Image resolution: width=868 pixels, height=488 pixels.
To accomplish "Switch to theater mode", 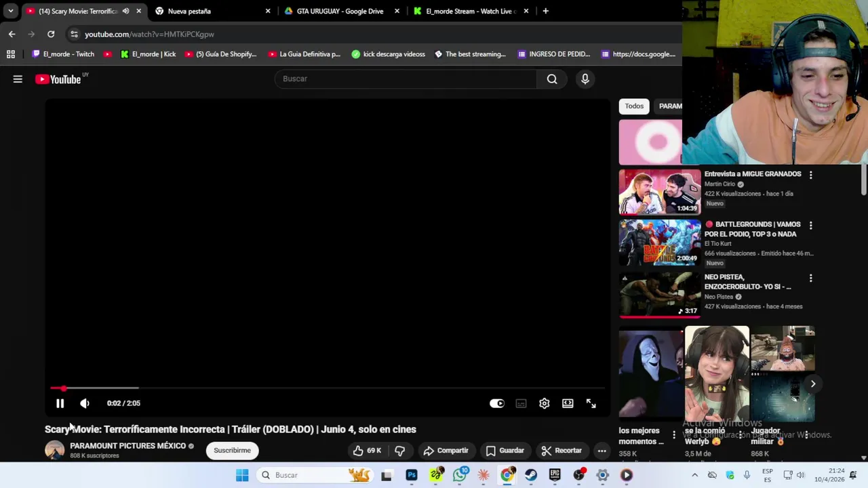I will click(568, 403).
